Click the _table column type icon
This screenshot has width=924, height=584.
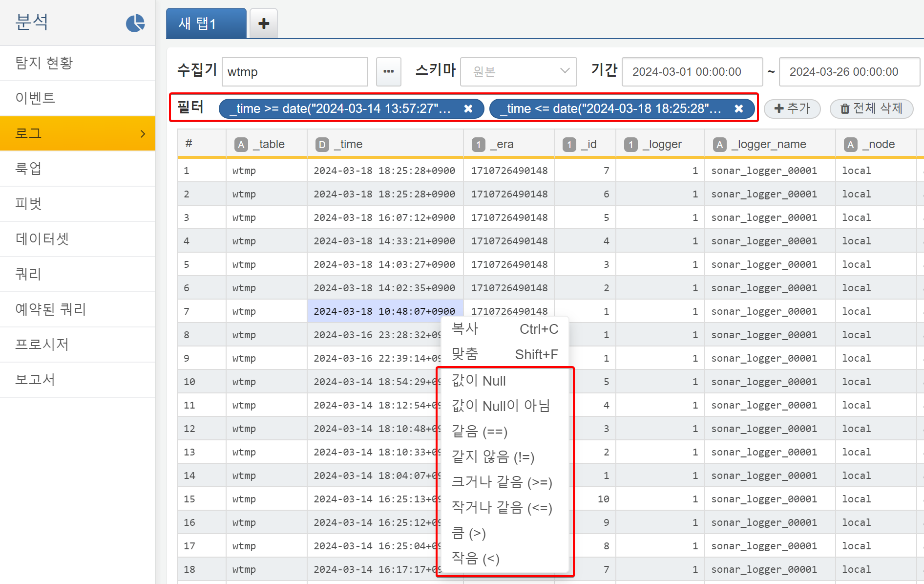point(241,145)
